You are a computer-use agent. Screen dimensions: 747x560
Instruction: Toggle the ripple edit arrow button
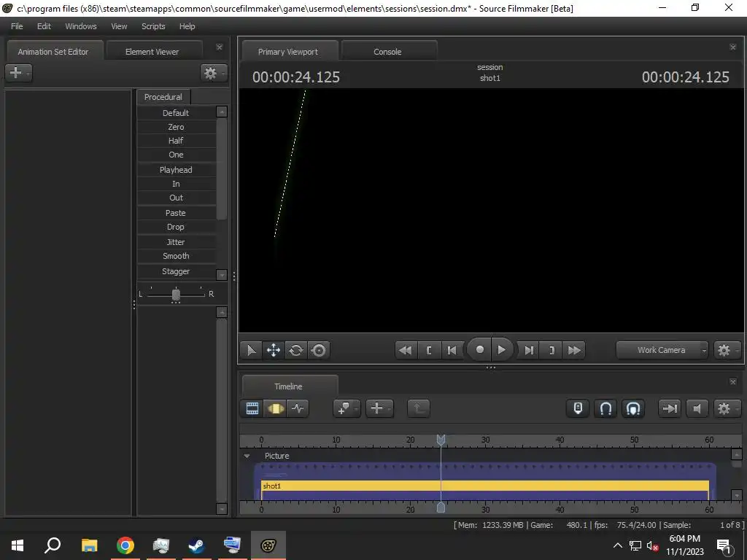pos(670,408)
